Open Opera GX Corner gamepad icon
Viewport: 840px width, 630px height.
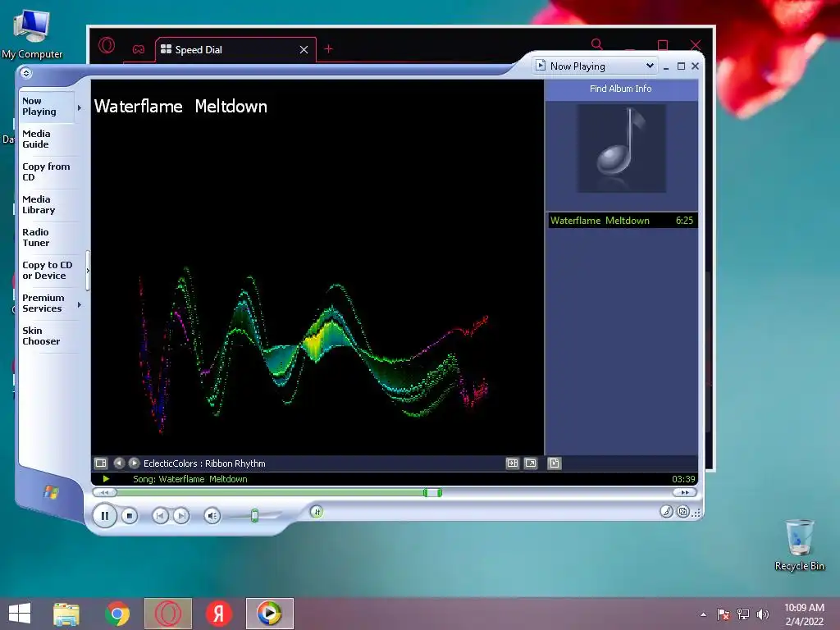click(x=138, y=49)
